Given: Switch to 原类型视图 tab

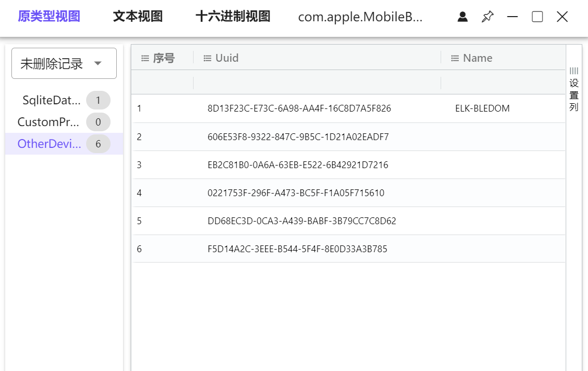Looking at the screenshot, I should (x=49, y=17).
